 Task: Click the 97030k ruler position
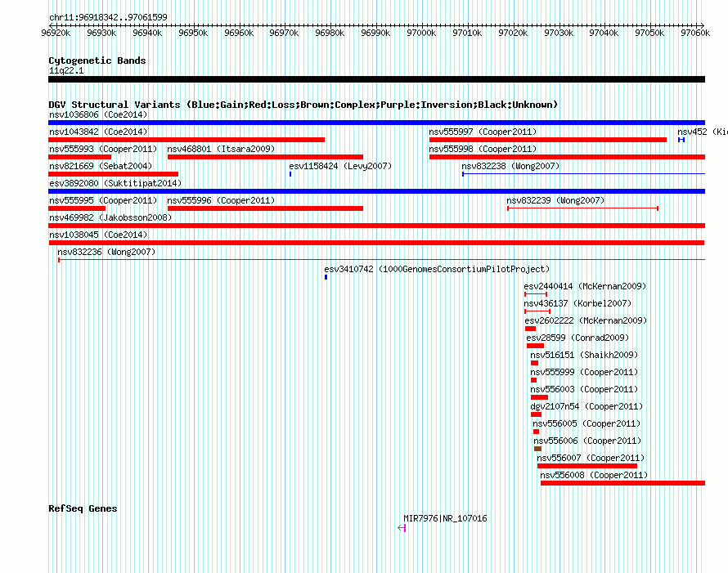click(559, 33)
